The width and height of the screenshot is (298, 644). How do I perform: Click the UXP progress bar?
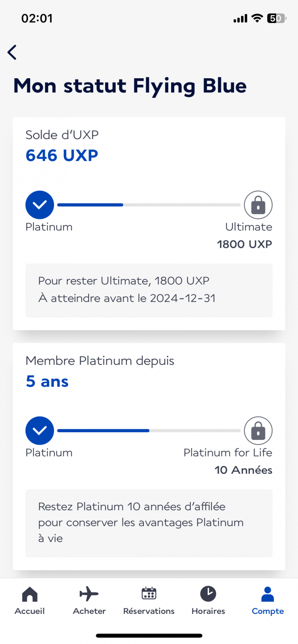point(149,205)
